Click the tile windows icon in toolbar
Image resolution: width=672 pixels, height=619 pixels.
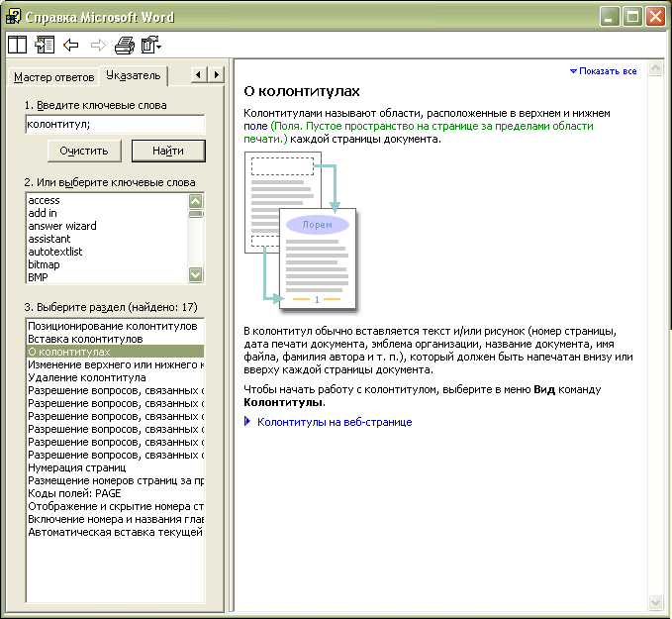17,45
